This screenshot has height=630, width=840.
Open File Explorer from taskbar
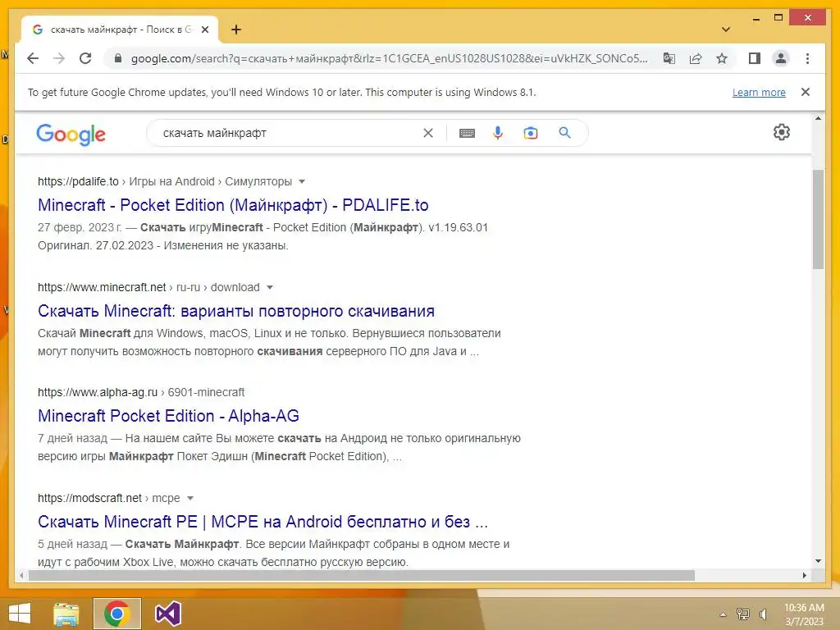click(66, 614)
